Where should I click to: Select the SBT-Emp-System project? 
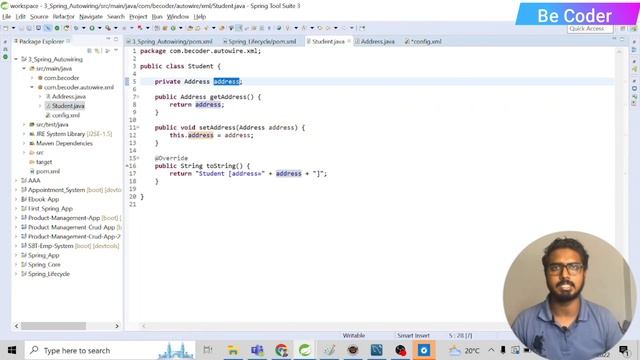[70, 246]
